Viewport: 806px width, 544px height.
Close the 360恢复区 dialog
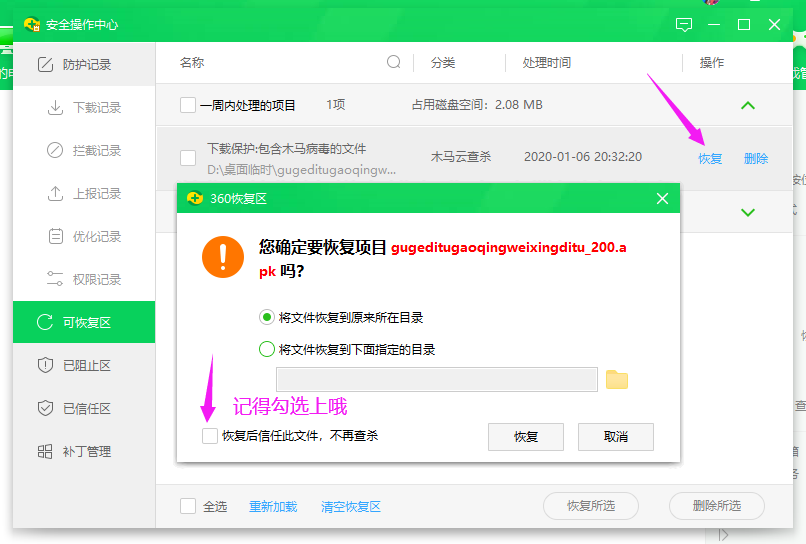[662, 198]
